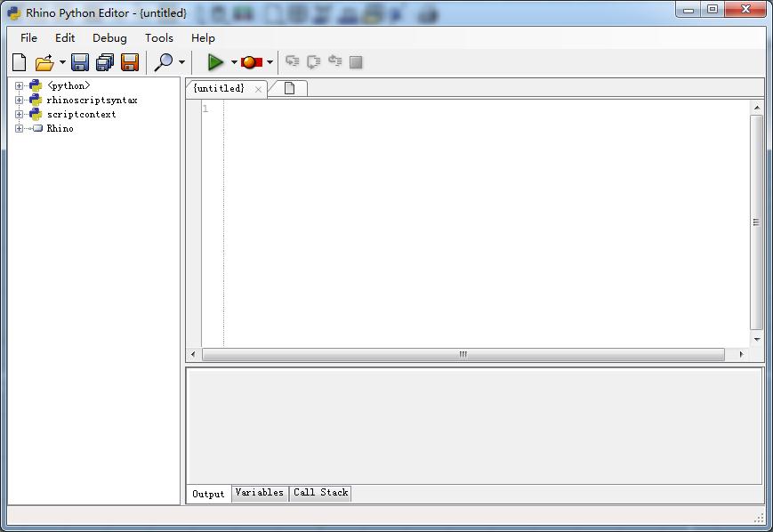Stop debugging with the grey square icon
Image resolution: width=773 pixels, height=532 pixels.
pyautogui.click(x=356, y=62)
